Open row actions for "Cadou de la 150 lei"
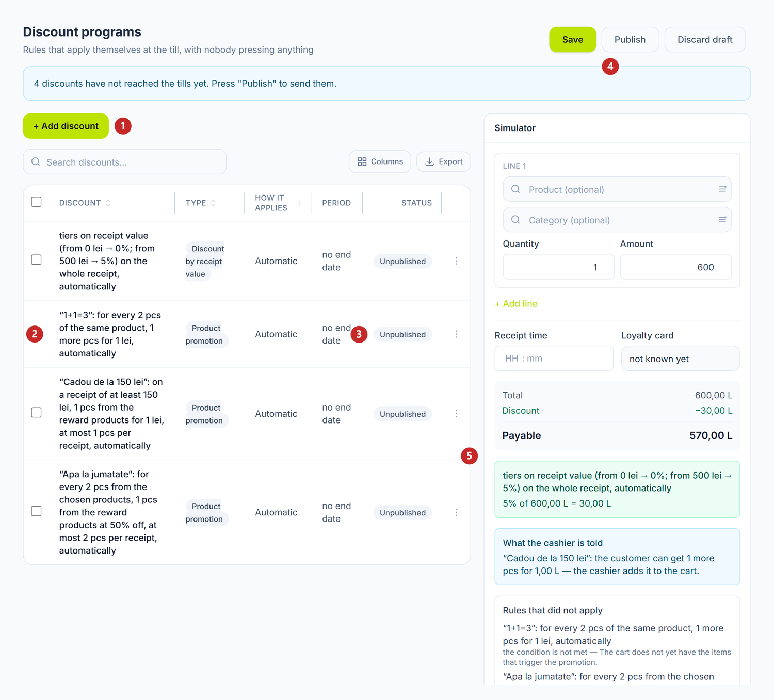 pos(456,414)
